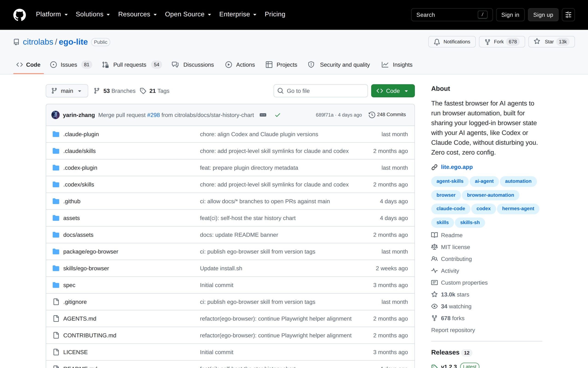
Task: Click the Sign in button
Action: click(x=510, y=14)
